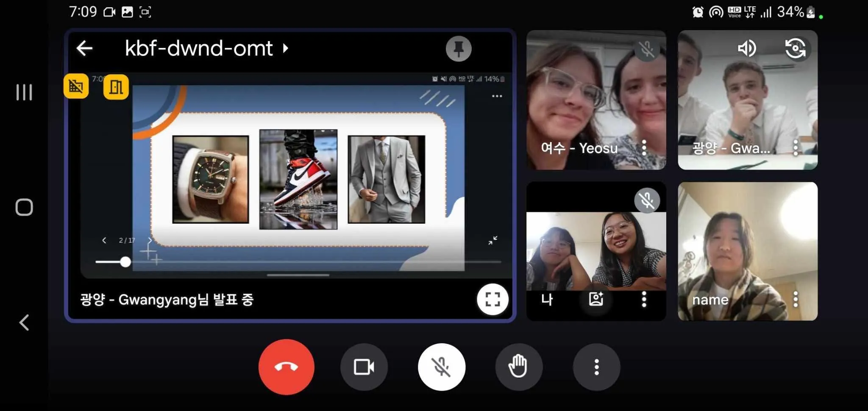This screenshot has height=411, width=868.
Task: Open options menu on the 'name' tile
Action: 796,299
